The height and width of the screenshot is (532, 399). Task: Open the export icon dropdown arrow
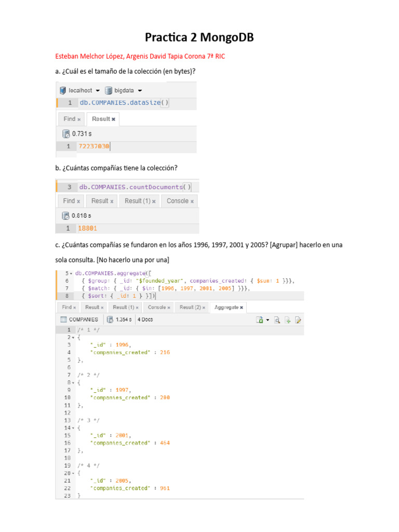pyautogui.click(x=268, y=320)
